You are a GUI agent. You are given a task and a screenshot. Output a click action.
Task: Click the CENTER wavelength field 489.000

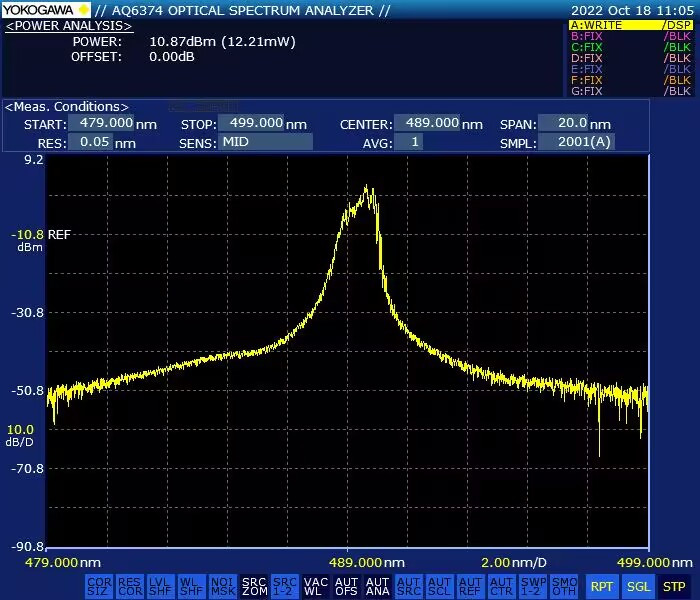click(427, 124)
